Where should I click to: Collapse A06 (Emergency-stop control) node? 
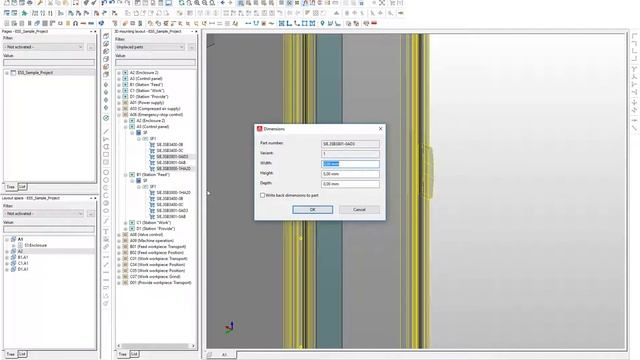(x=119, y=115)
